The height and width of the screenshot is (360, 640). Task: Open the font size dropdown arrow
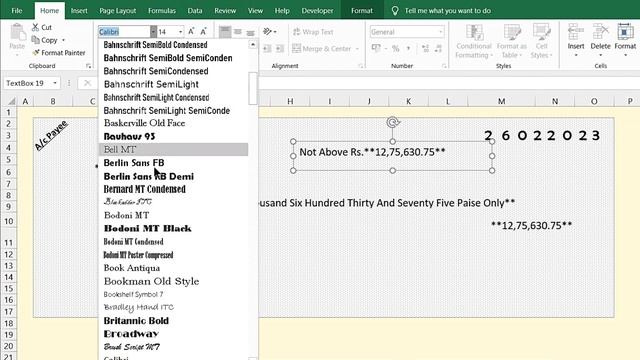180,31
